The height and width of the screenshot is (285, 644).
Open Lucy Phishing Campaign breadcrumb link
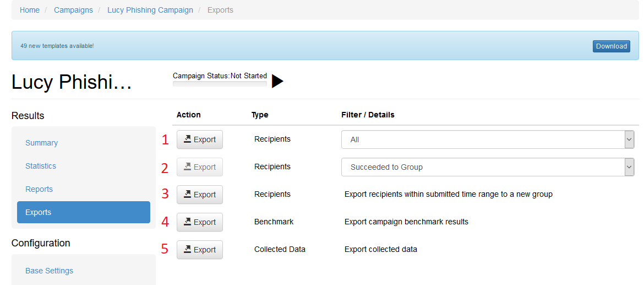[150, 10]
